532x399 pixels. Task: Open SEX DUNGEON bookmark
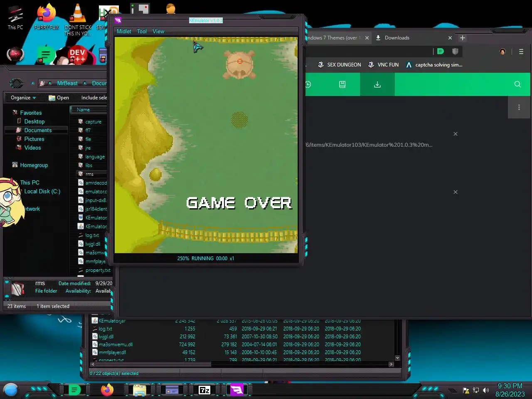(339, 65)
